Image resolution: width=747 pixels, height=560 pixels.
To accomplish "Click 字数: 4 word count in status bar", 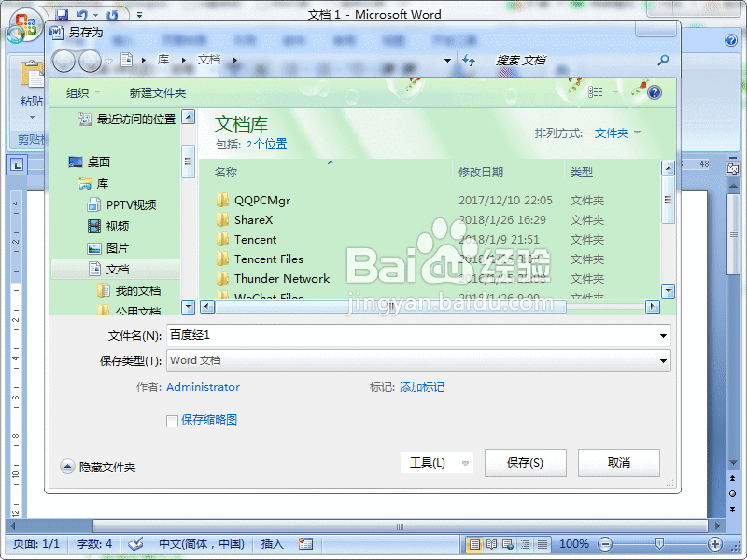I will click(94, 544).
